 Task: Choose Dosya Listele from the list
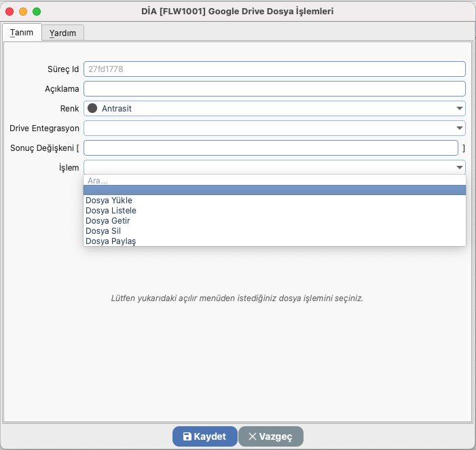coord(111,211)
